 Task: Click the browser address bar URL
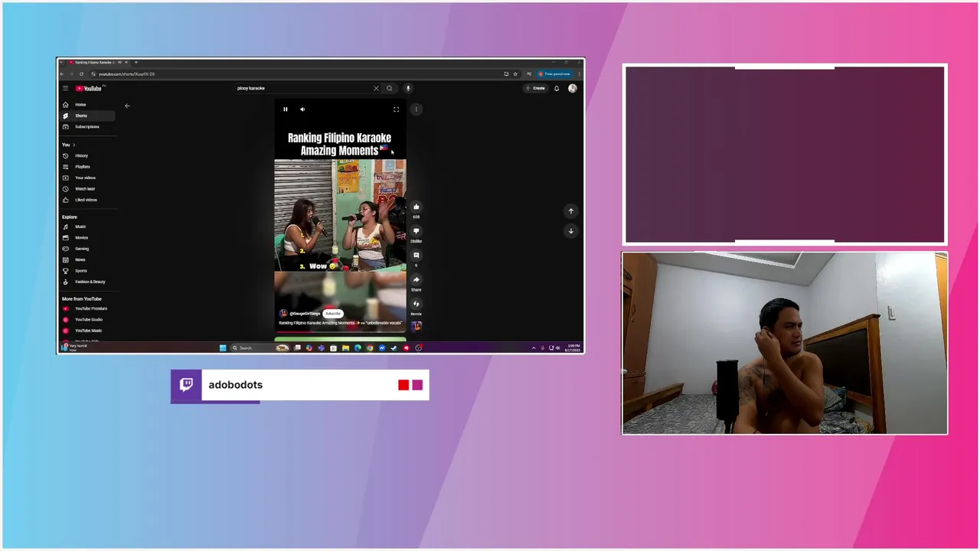(x=126, y=74)
